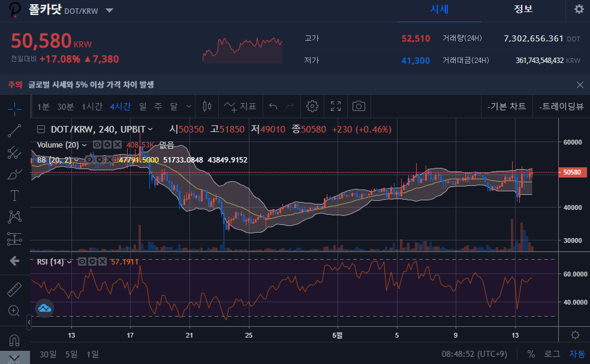The height and width of the screenshot is (364, 590).
Task: Open axis settings gear at bottom right
Action: (575, 335)
